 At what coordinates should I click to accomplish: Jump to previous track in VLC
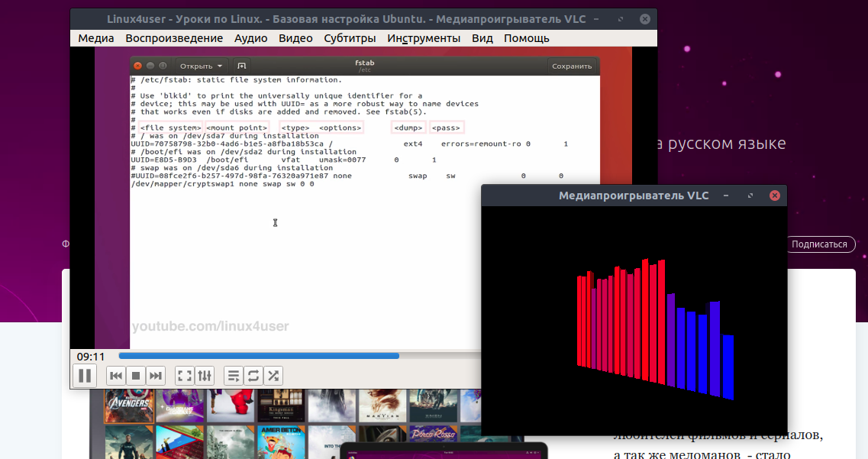[116, 375]
